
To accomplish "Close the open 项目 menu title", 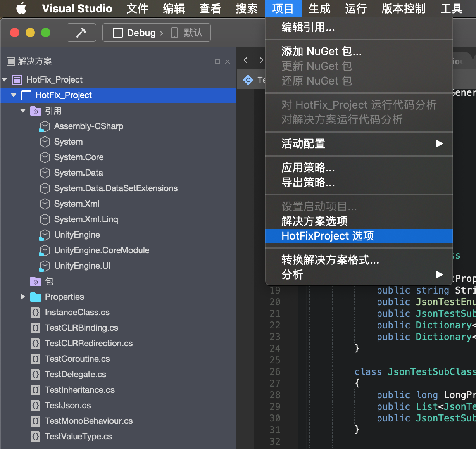I will point(283,8).
